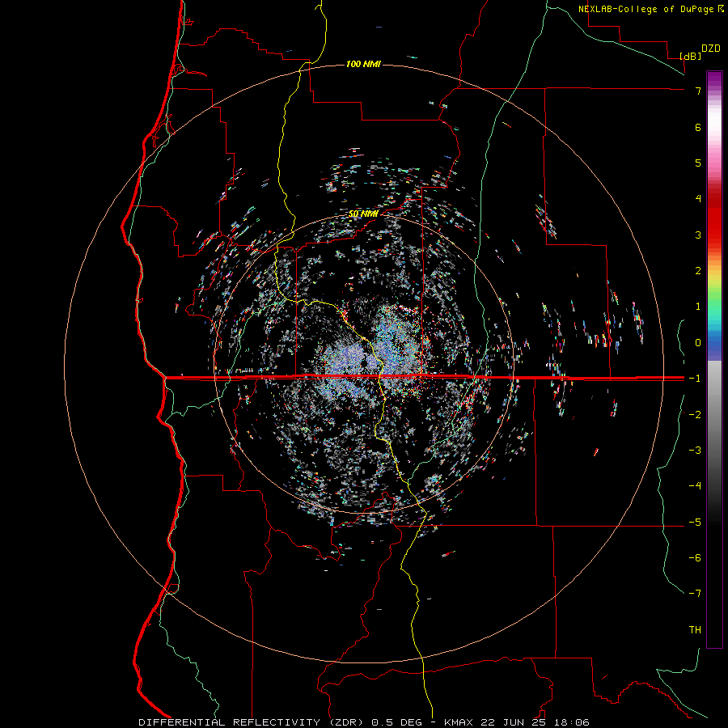Click the 0.5 DEG elevation text
The width and height of the screenshot is (728, 728).
click(x=397, y=722)
